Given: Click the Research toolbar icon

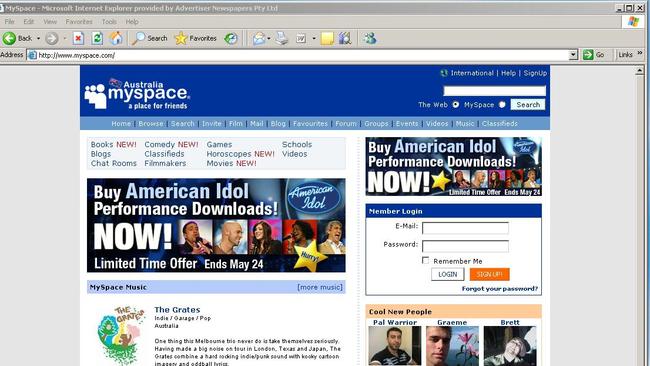Looking at the screenshot, I should [344, 39].
